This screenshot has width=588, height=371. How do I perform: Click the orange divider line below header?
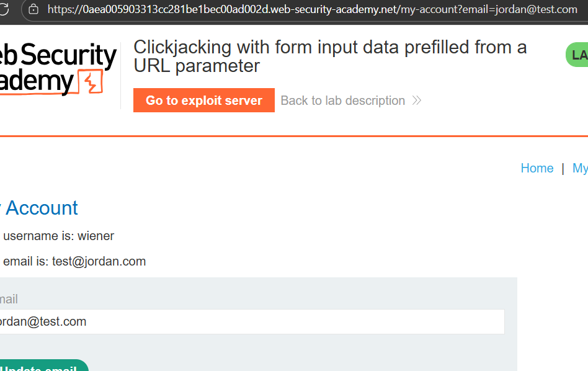tap(294, 136)
